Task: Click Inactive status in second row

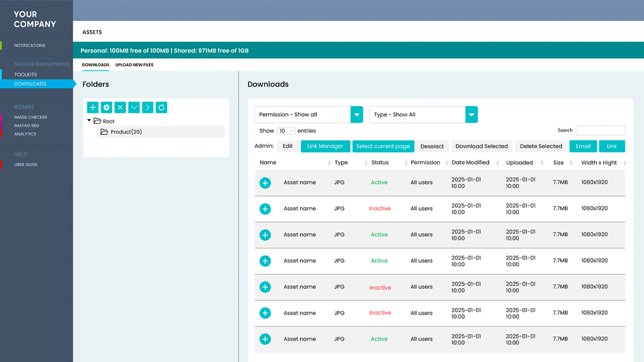Action: [x=380, y=208]
